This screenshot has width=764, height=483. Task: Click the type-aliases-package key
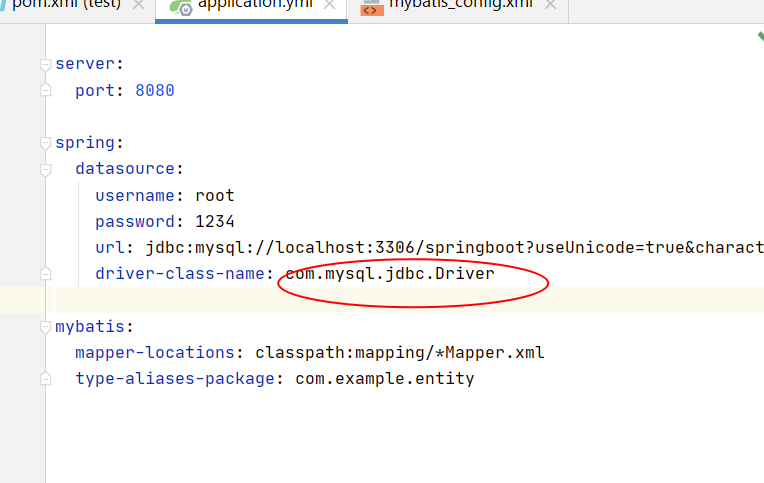point(175,379)
